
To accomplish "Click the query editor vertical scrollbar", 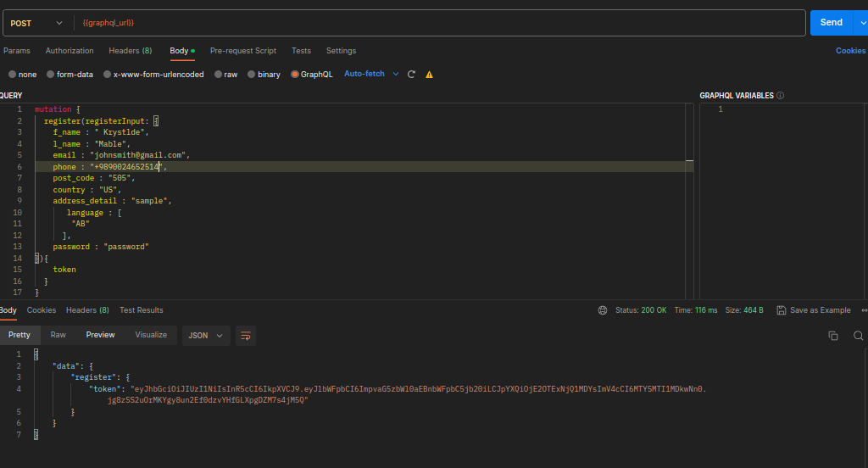I will [689, 200].
